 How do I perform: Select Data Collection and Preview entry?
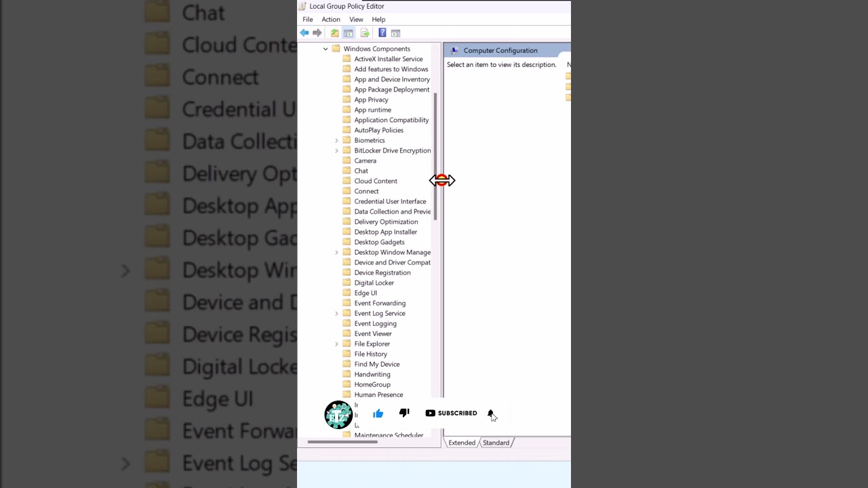click(393, 211)
